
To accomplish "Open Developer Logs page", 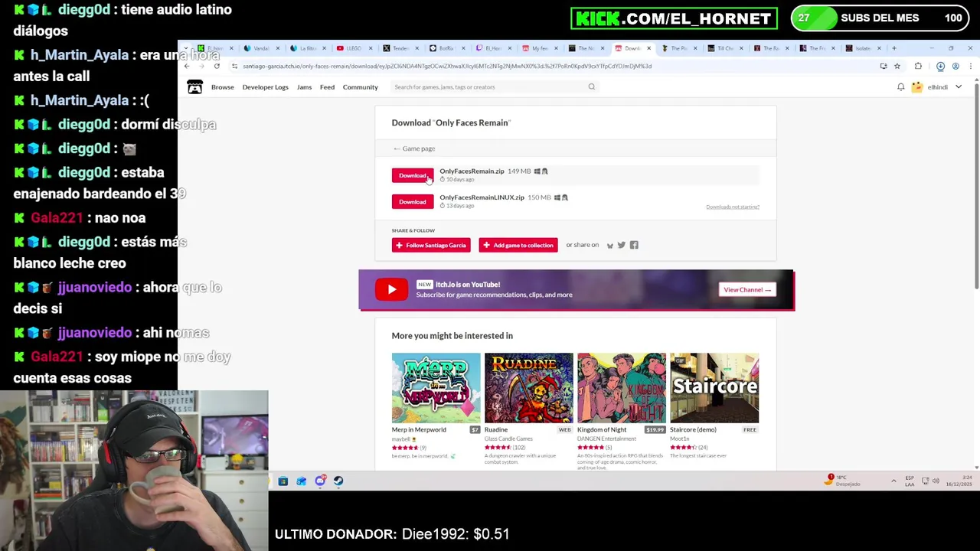I will [266, 87].
